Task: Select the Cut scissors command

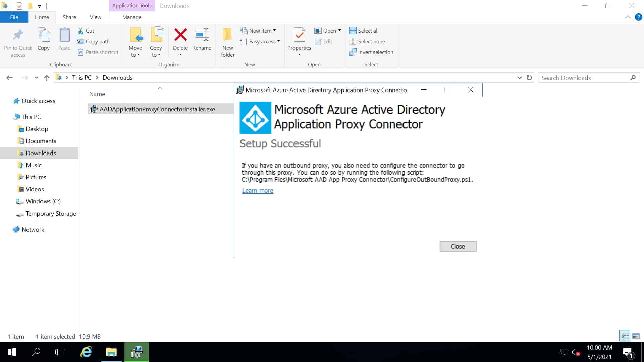Action: point(86,31)
